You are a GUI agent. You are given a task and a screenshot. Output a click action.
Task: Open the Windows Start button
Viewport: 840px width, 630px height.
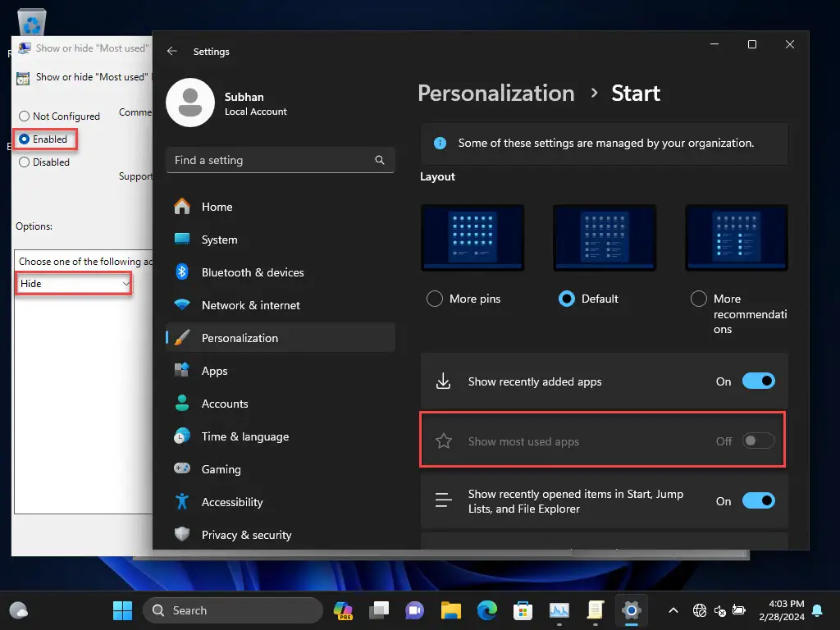[123, 610]
